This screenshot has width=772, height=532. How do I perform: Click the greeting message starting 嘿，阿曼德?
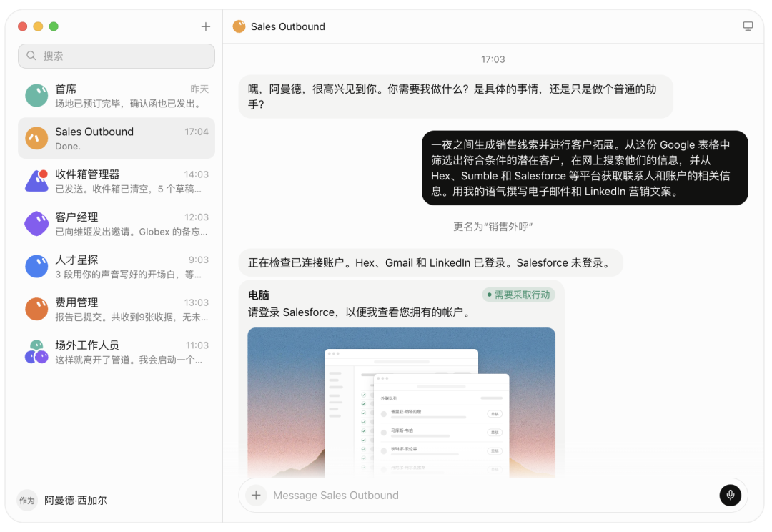[456, 97]
